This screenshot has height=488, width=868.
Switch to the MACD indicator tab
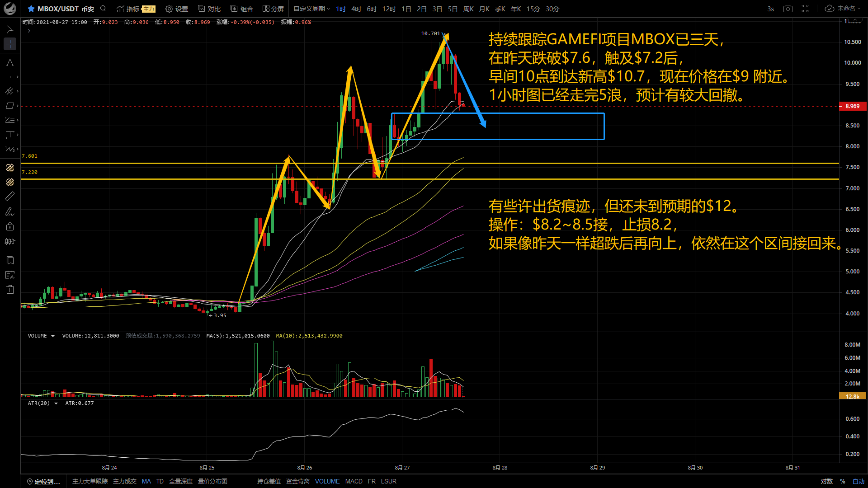click(x=354, y=481)
